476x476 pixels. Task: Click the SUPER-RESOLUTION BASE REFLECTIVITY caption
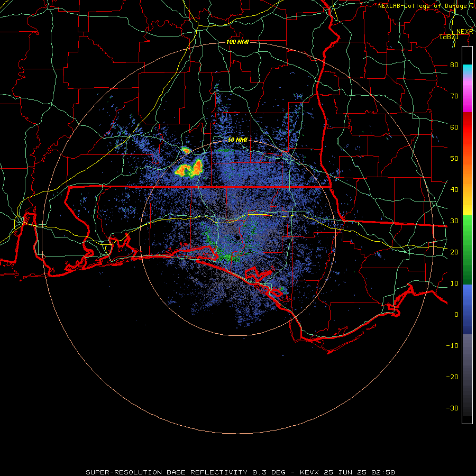167,472
